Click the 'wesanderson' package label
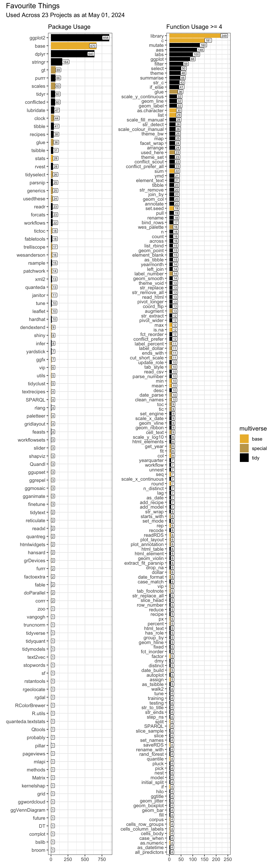 (31, 255)
